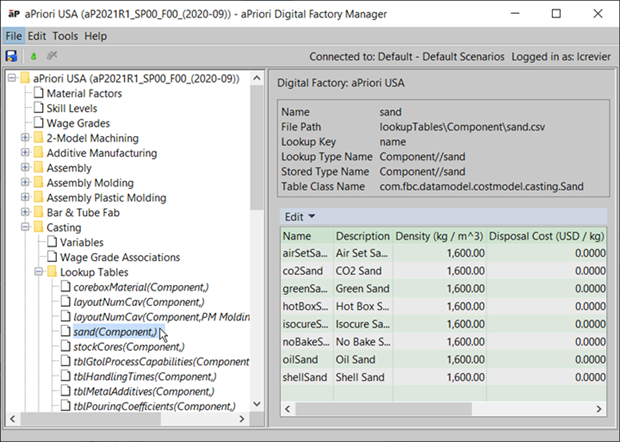Viewport: 620px width, 442px height.
Task: Click the tree panel scroll up arrow
Action: (x=257, y=78)
